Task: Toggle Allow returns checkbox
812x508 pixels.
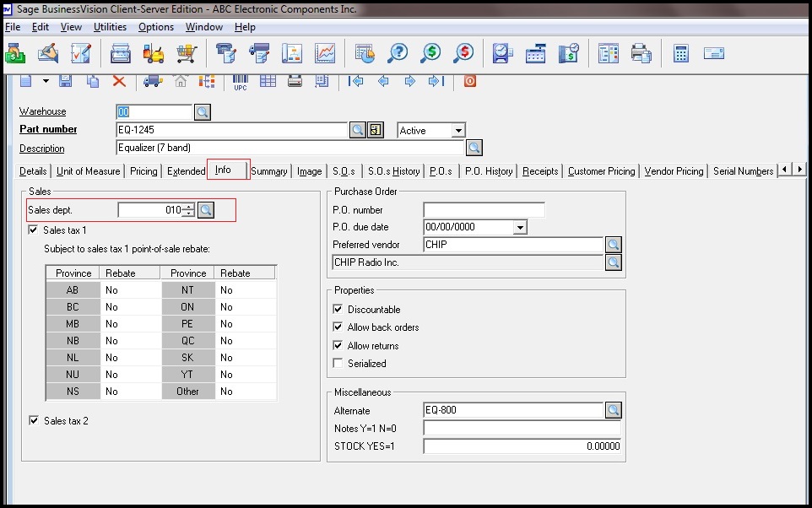Action: tap(338, 345)
